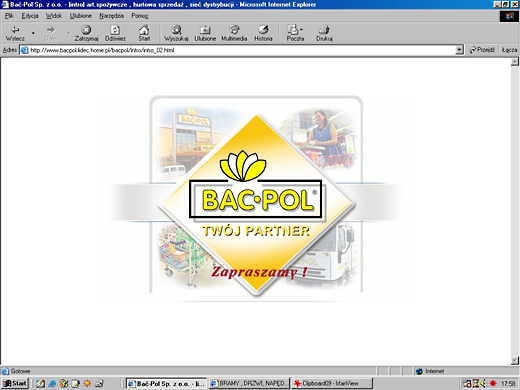
Task: Switch to Clipboard09 - IrfanView taskbar window
Action: tap(332, 383)
